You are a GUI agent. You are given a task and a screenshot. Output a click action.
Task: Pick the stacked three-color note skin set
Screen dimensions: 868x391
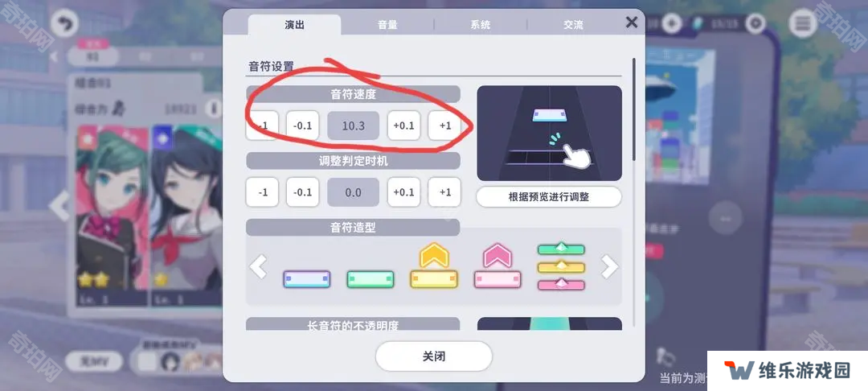click(x=561, y=267)
